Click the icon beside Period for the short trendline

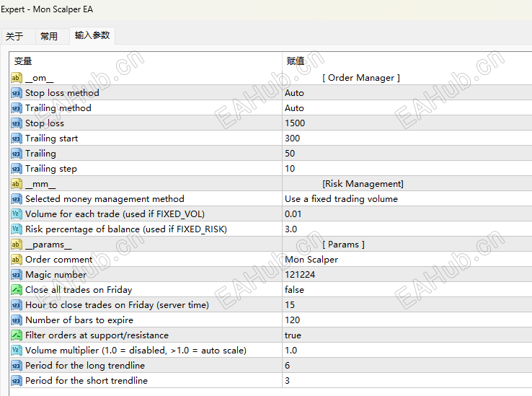coord(17,381)
